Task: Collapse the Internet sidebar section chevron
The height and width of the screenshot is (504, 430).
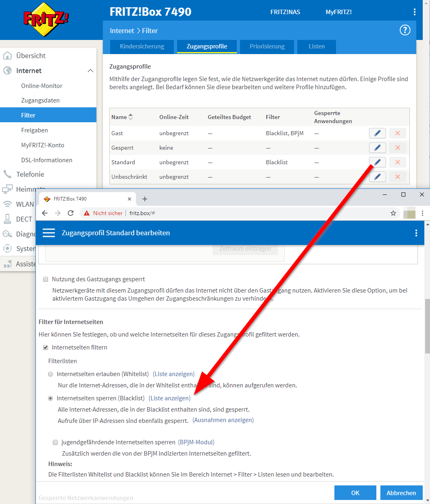Action: coord(90,71)
